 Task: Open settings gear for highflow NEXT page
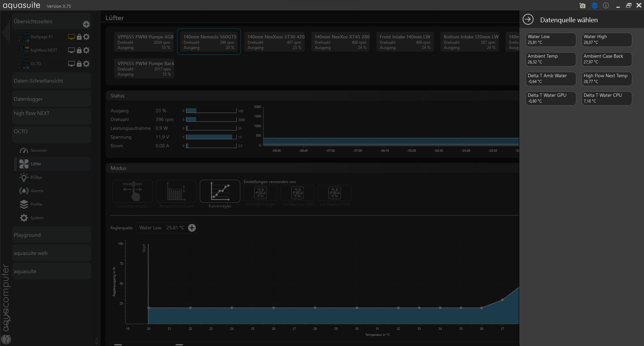coord(86,50)
